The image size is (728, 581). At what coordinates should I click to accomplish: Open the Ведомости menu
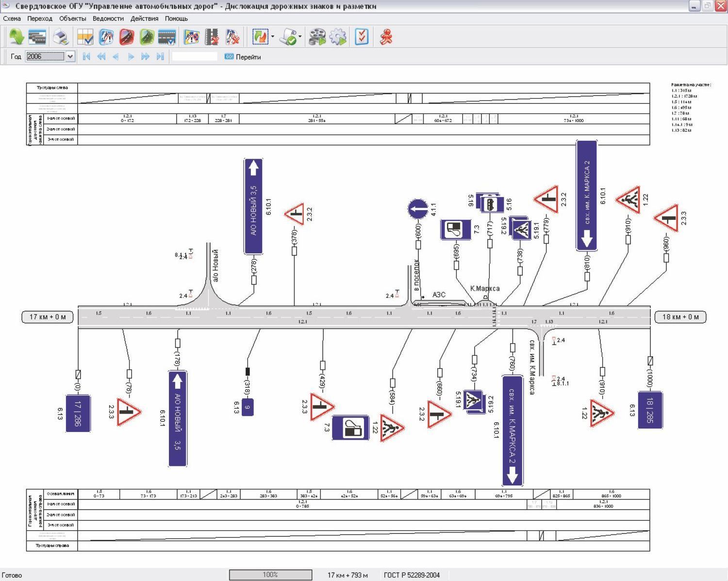point(108,18)
